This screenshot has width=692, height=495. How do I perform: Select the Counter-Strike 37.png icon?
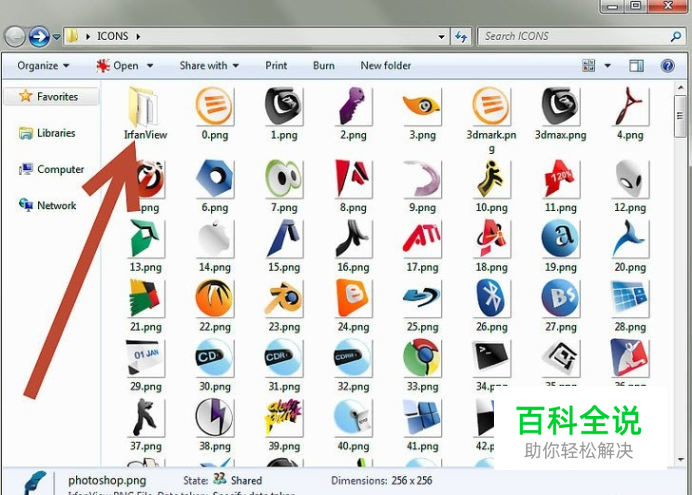coord(146,417)
